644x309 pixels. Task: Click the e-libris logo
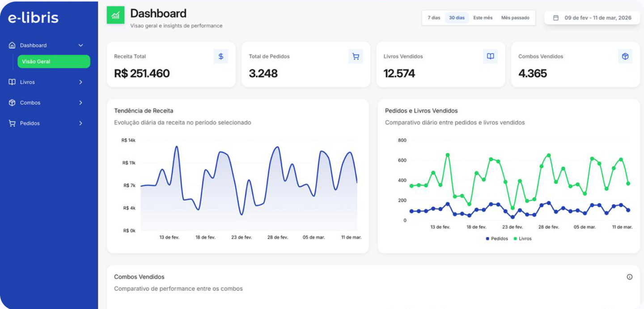[x=33, y=17]
